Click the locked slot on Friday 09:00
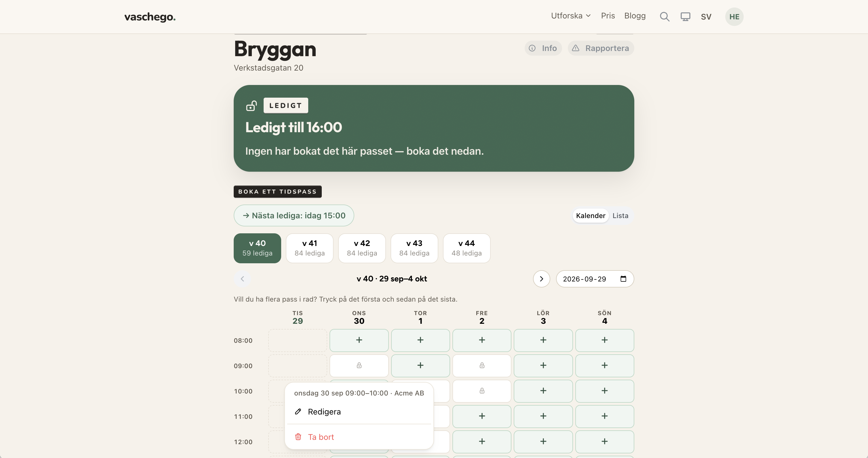Screen dimensions: 868x458 (482, 366)
